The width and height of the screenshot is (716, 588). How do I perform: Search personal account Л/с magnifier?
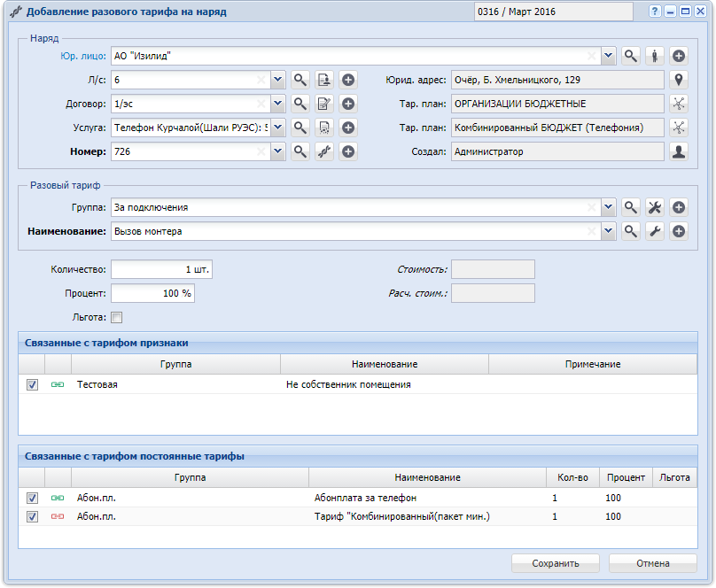300,80
